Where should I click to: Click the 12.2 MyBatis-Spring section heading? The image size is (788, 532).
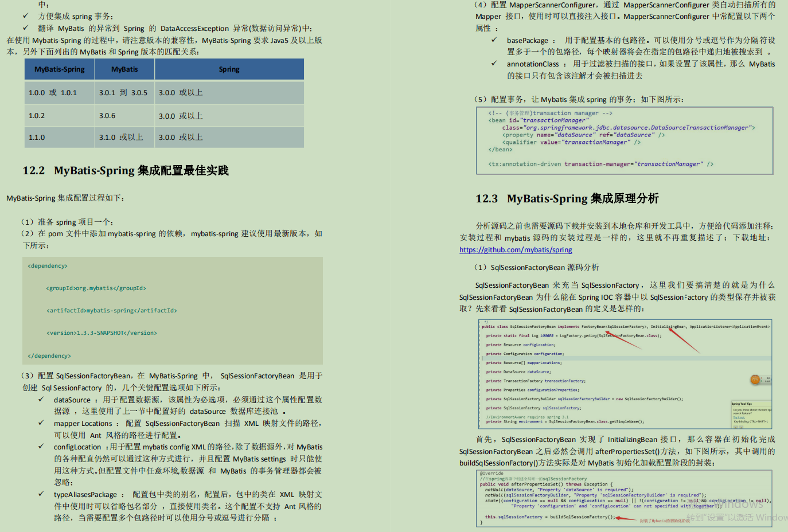coord(126,170)
